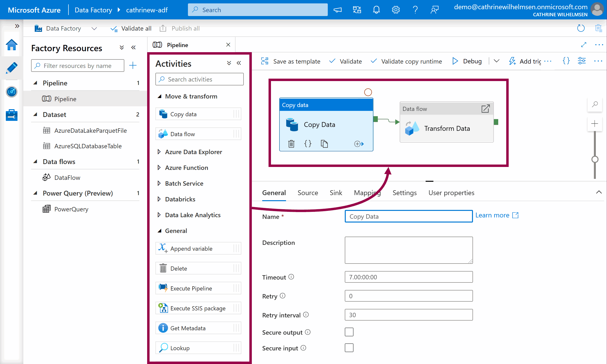Switch to the Source tab

(x=308, y=193)
